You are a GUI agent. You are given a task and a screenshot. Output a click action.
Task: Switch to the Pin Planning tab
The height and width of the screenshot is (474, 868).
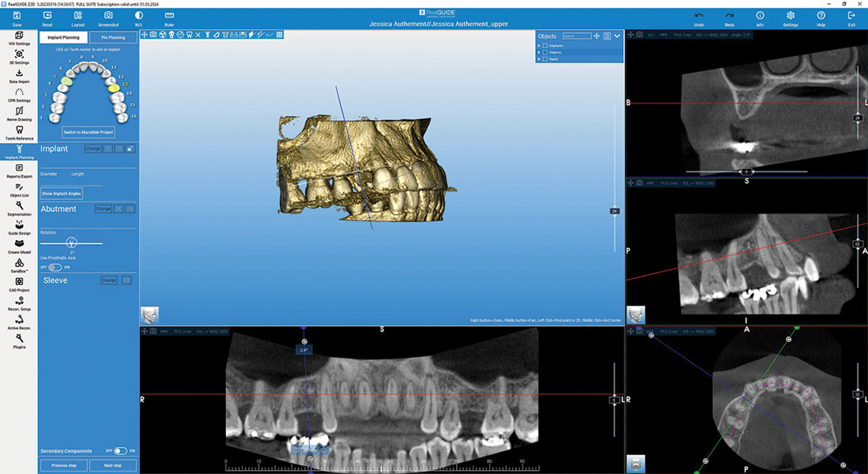pos(113,37)
